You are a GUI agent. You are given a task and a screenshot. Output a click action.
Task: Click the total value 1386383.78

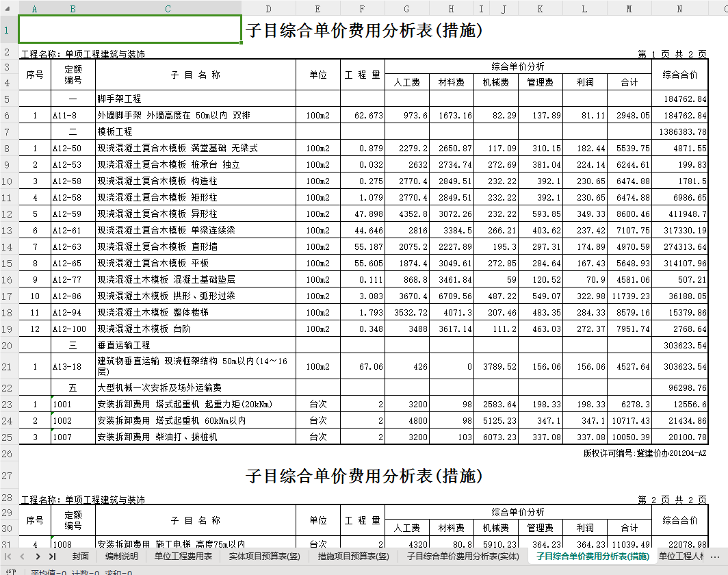click(x=679, y=132)
